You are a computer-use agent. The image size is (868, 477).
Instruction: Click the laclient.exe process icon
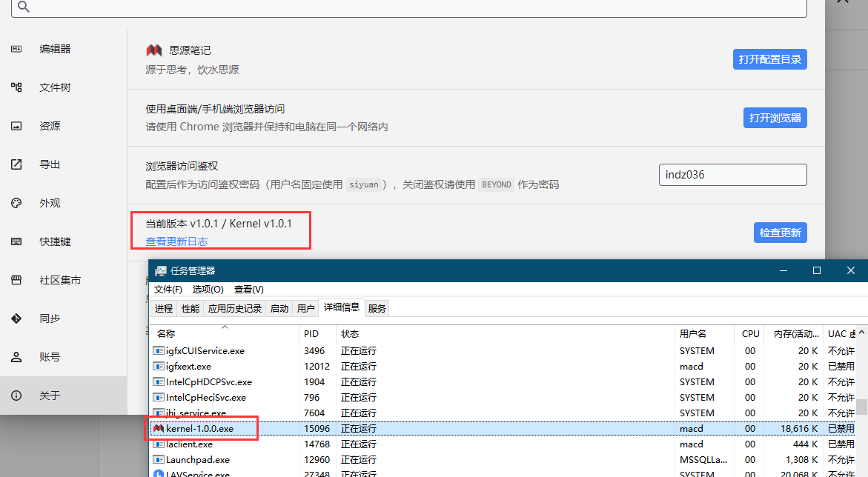click(159, 444)
